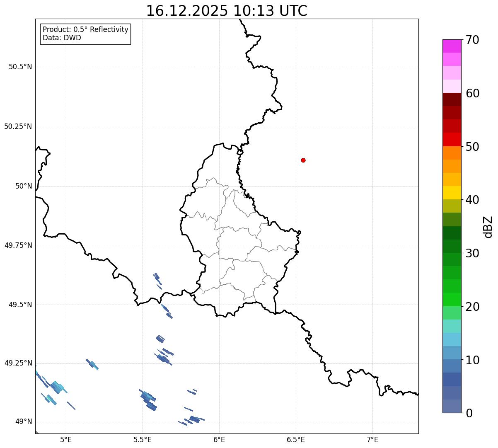The height and width of the screenshot is (448, 498).
Task: Click the orange colorbar segment just below 50
Action: tap(452, 153)
